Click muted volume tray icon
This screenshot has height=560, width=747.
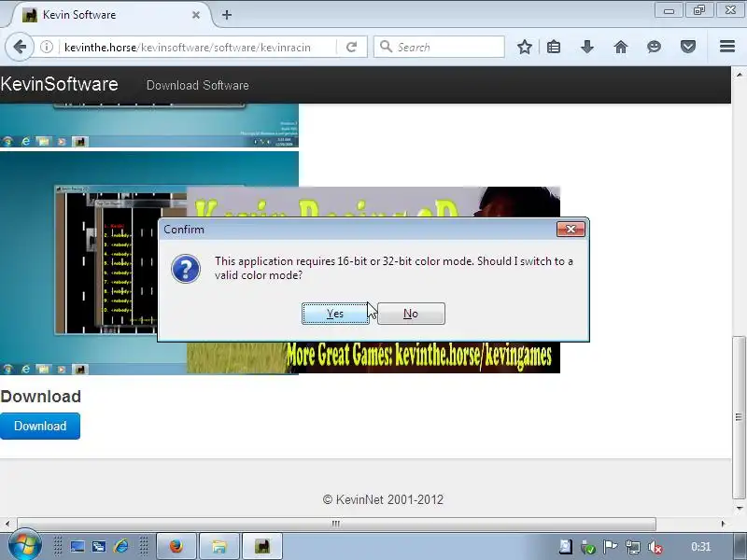click(655, 548)
